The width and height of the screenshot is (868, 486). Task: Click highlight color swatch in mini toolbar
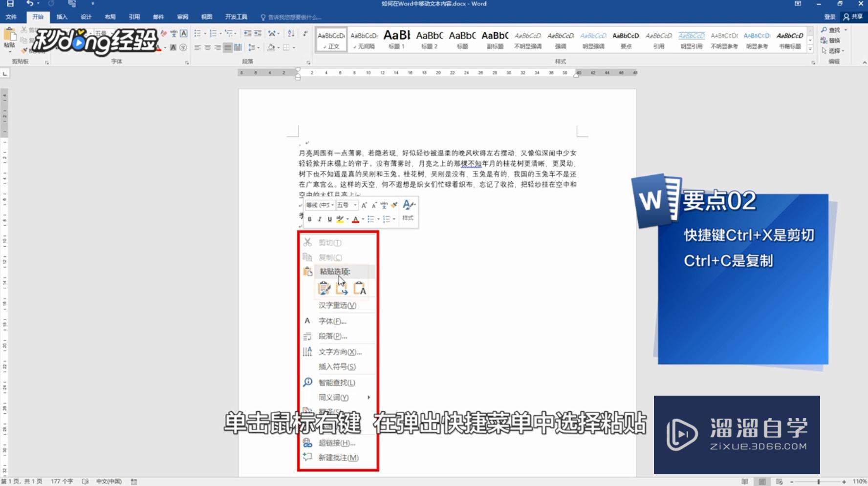(x=340, y=219)
